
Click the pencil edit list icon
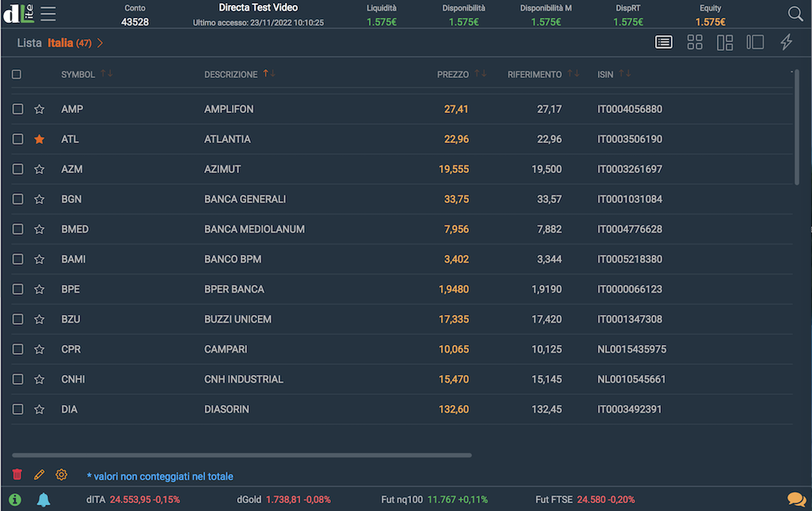[x=39, y=474]
